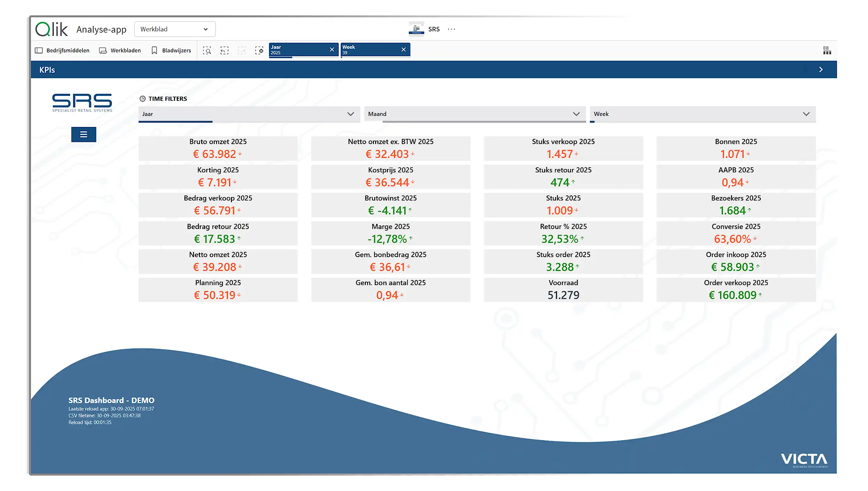Image resolution: width=868 pixels, height=491 pixels.
Task: Open Bedrijfsmiddelen panel
Action: coord(62,51)
